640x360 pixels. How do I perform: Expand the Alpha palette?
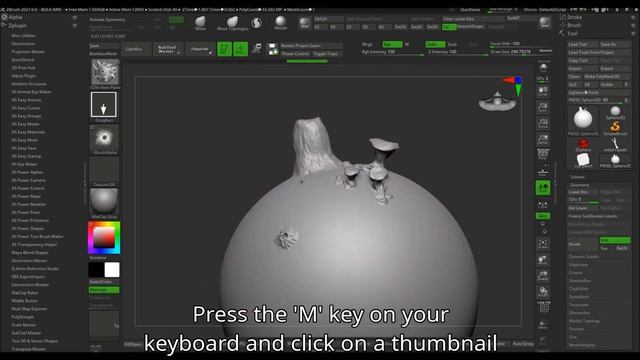coord(16,18)
